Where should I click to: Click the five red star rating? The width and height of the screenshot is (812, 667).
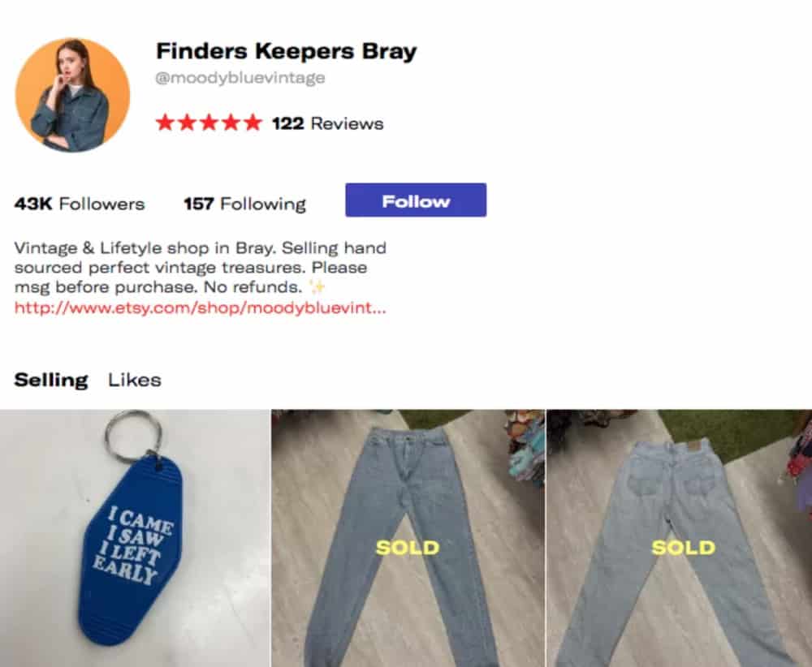tap(209, 123)
